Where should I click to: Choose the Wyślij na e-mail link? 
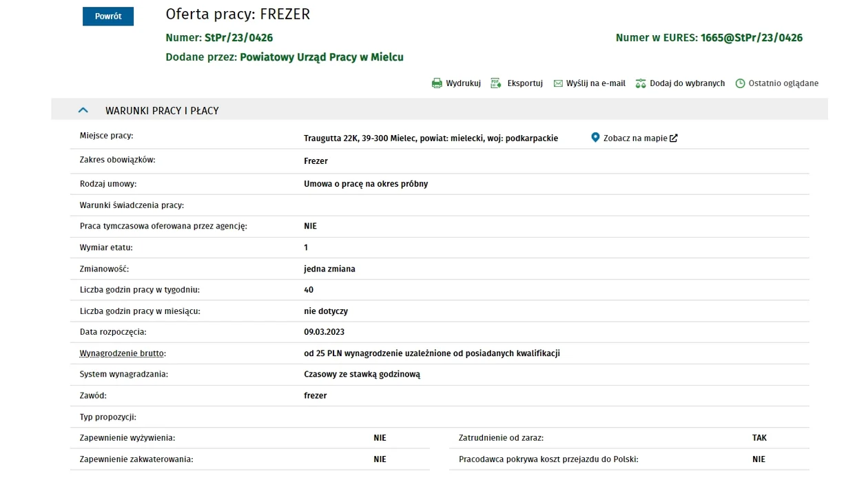pyautogui.click(x=596, y=83)
